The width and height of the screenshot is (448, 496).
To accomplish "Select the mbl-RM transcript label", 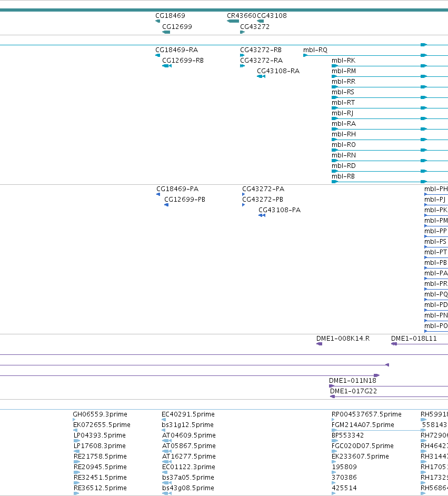I will point(344,71).
